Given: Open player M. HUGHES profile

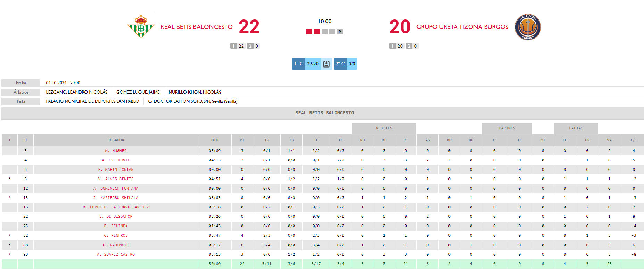Looking at the screenshot, I should [x=116, y=151].
